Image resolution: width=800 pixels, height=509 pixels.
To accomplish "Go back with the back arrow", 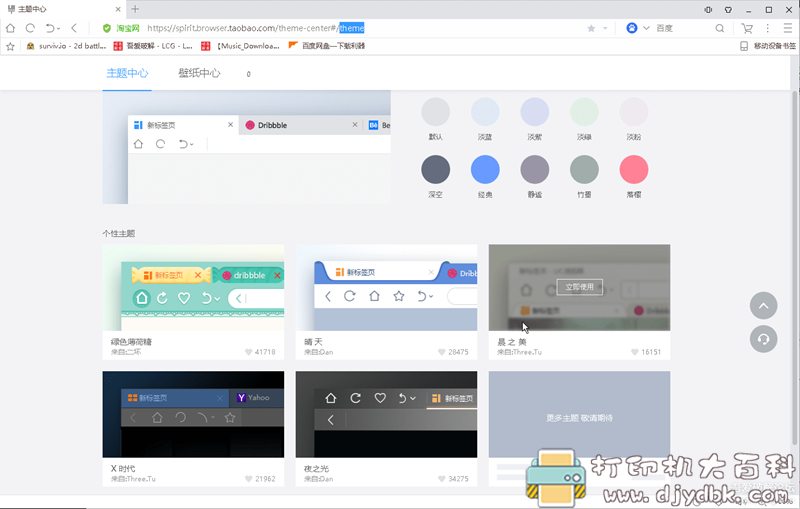I will tap(74, 28).
